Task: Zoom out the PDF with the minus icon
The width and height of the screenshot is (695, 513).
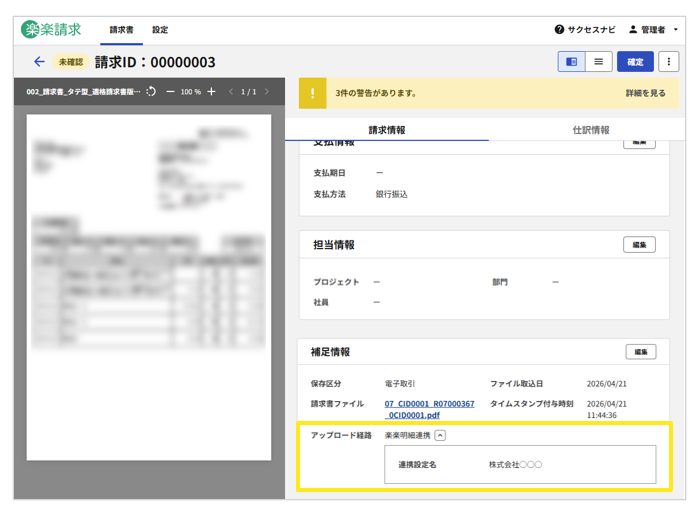Action: pos(170,91)
